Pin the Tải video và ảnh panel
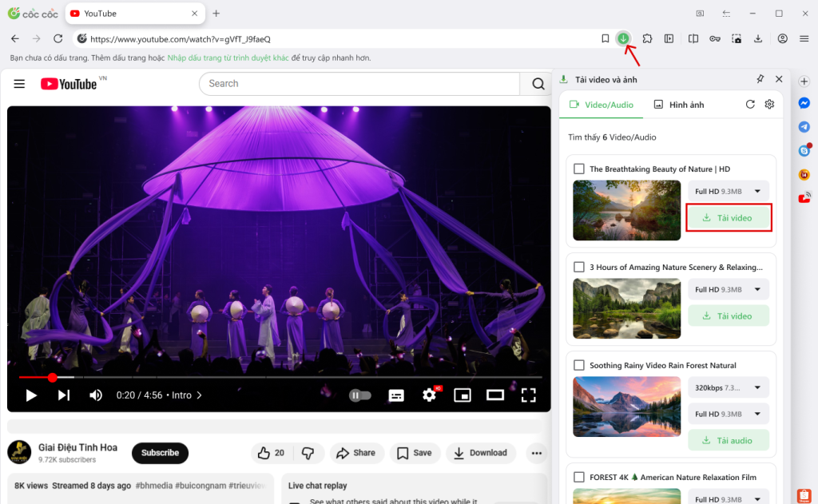The image size is (818, 504). pos(760,79)
